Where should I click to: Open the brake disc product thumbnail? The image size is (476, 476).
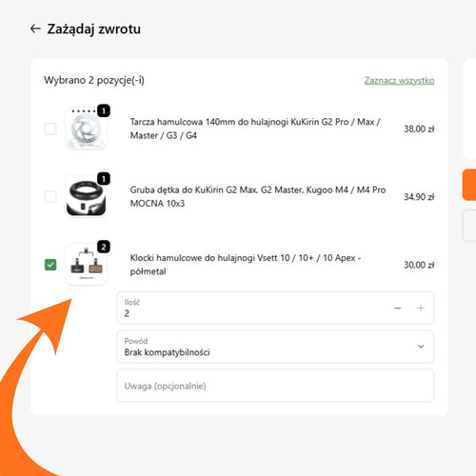[x=86, y=129]
